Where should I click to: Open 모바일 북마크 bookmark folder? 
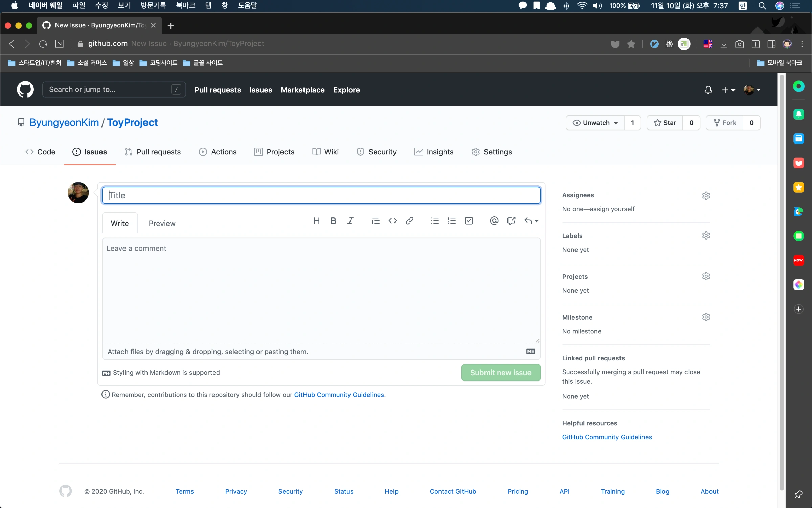780,63
